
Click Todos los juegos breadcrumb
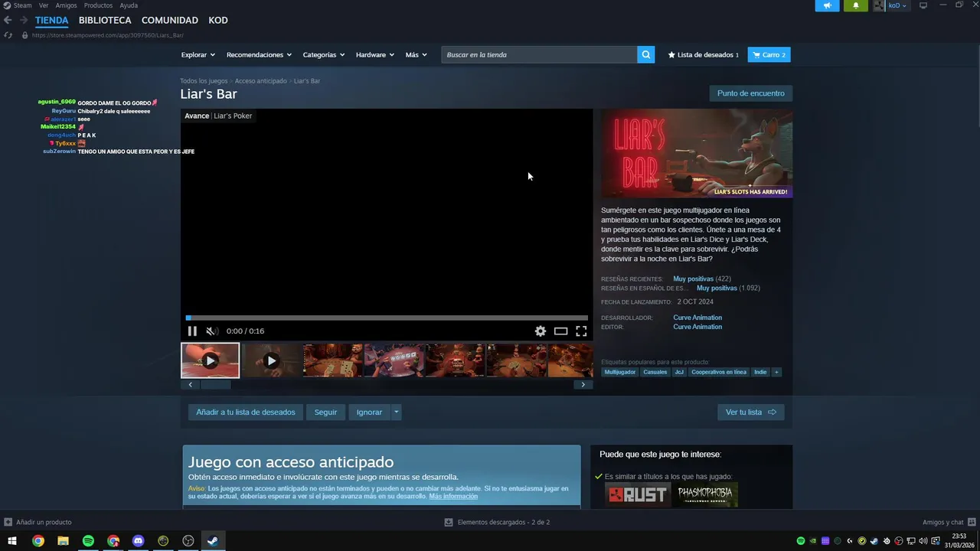point(204,81)
